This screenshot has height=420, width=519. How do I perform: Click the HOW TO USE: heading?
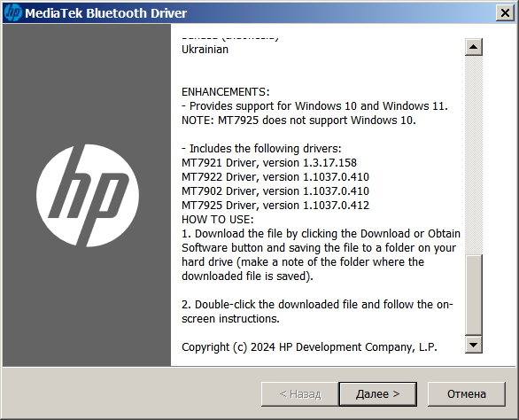click(218, 220)
